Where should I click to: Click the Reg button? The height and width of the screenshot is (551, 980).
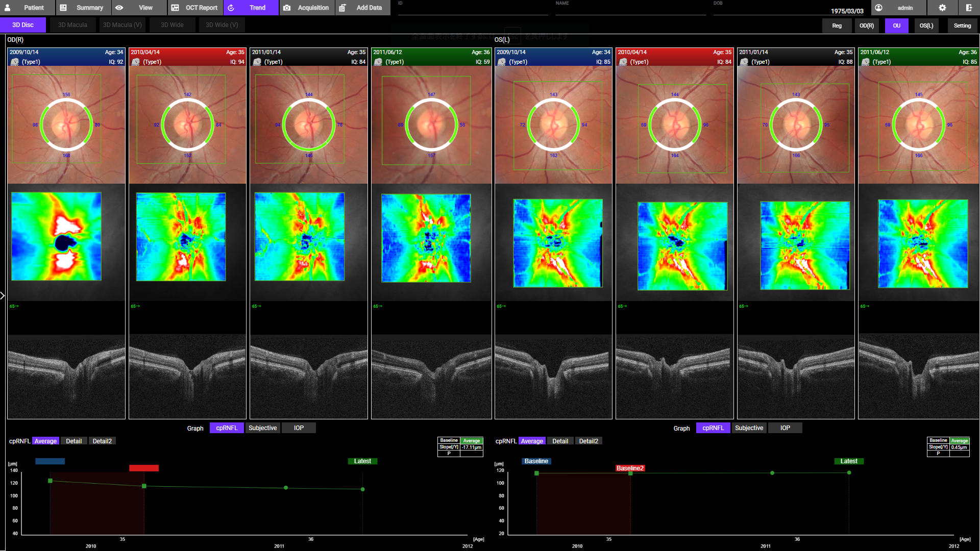click(837, 26)
